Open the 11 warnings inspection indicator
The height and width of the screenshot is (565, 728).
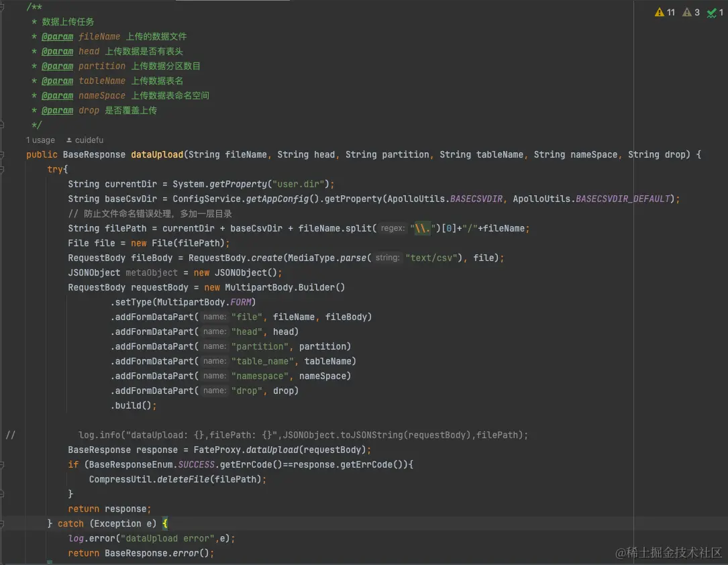click(664, 13)
